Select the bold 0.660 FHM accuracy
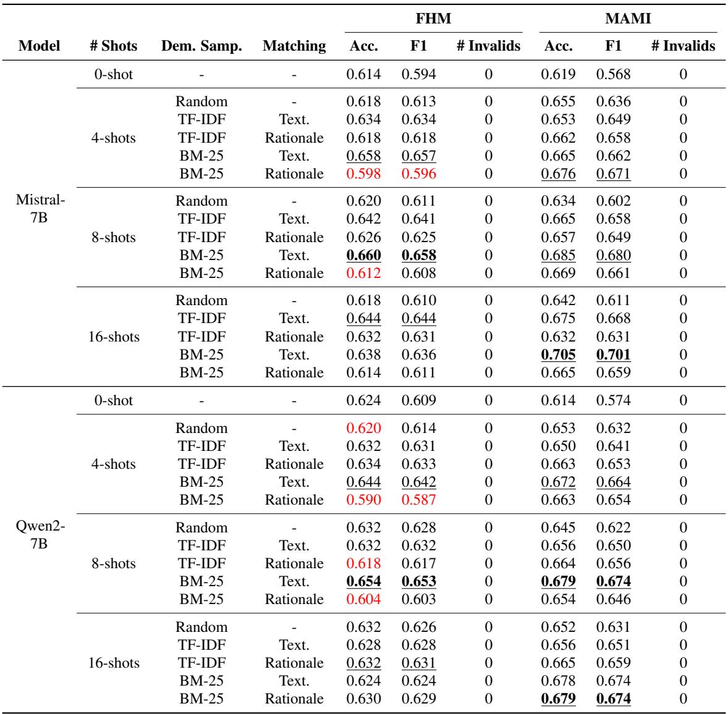 pyautogui.click(x=363, y=255)
